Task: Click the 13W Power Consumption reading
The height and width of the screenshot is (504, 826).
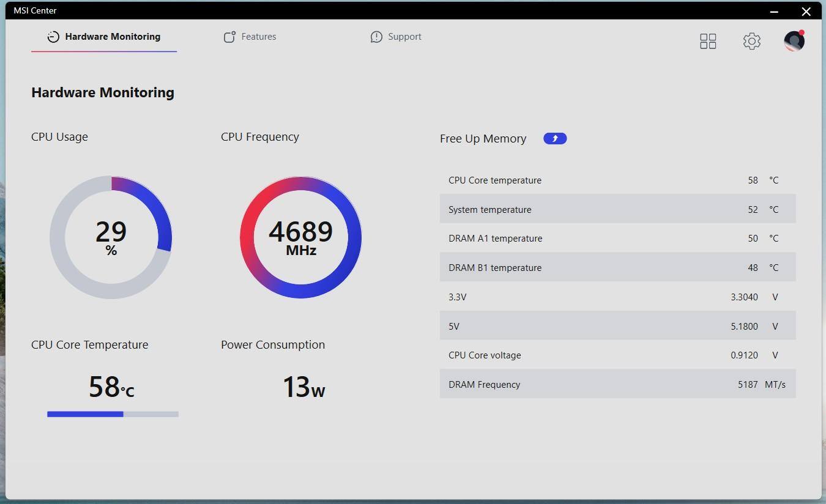Action: pos(303,387)
